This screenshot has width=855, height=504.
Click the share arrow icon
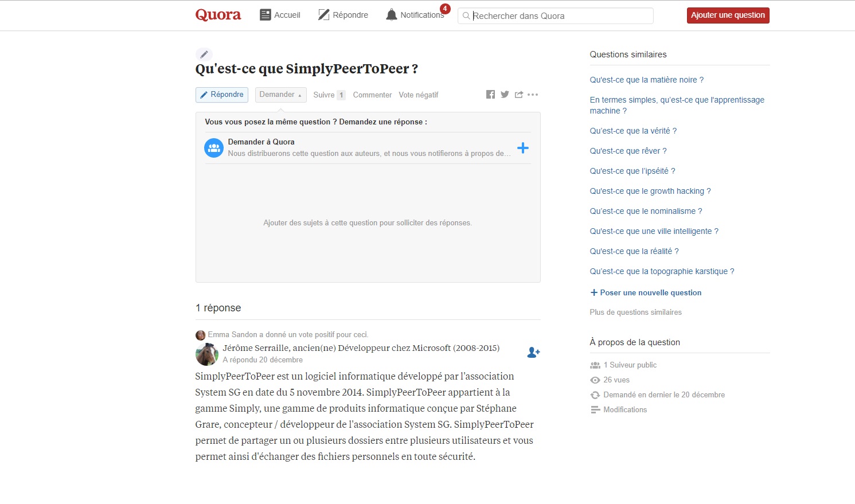[x=519, y=95]
